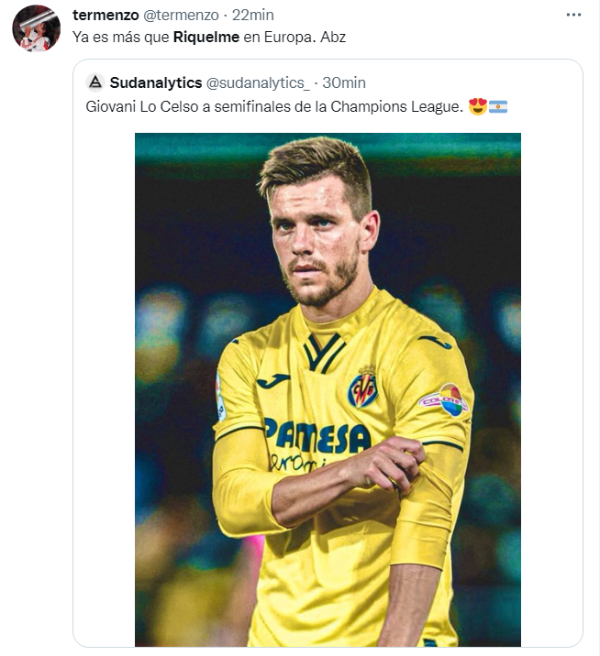
Task: Open the three-dot more options menu
Action: pos(573,15)
